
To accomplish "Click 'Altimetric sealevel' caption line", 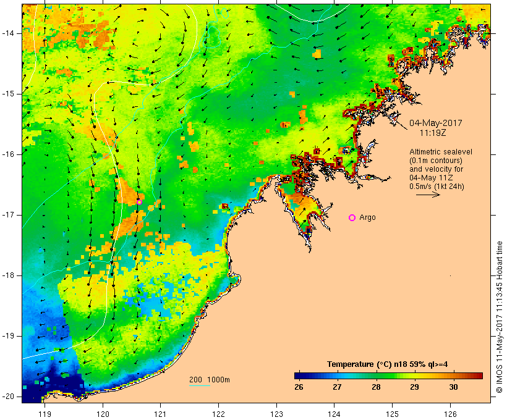I will coord(441,152).
